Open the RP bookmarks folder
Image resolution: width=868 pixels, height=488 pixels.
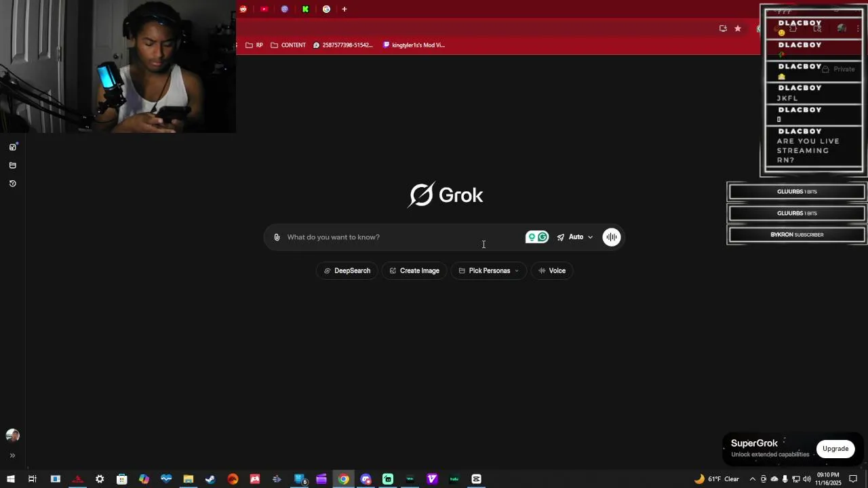pyautogui.click(x=254, y=45)
